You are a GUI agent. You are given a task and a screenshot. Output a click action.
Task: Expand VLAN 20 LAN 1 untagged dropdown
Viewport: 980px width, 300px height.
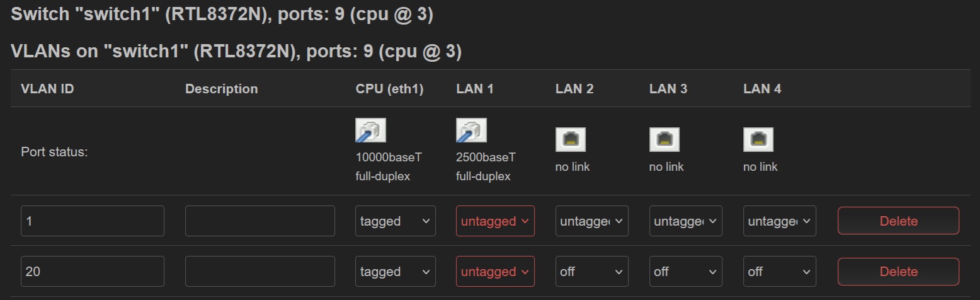495,272
